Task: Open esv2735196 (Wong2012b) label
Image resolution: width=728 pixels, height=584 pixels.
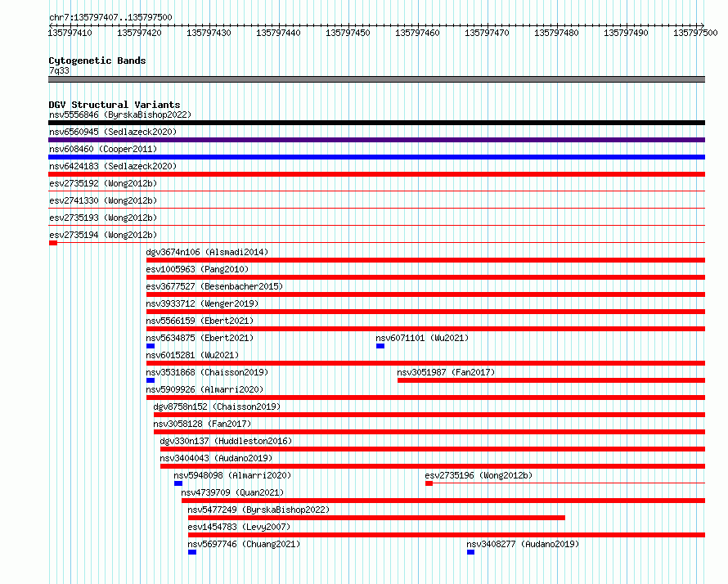Action: [x=479, y=475]
